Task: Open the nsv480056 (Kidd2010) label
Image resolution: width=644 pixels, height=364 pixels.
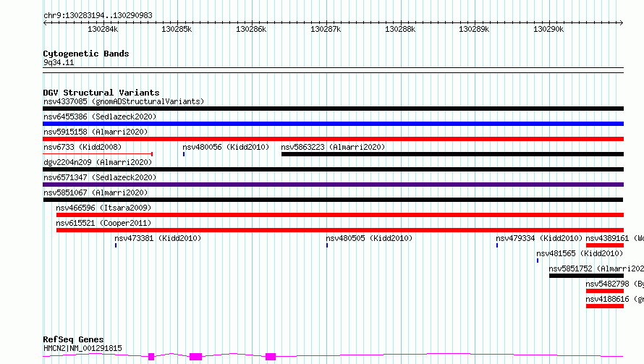Action: pos(226,147)
